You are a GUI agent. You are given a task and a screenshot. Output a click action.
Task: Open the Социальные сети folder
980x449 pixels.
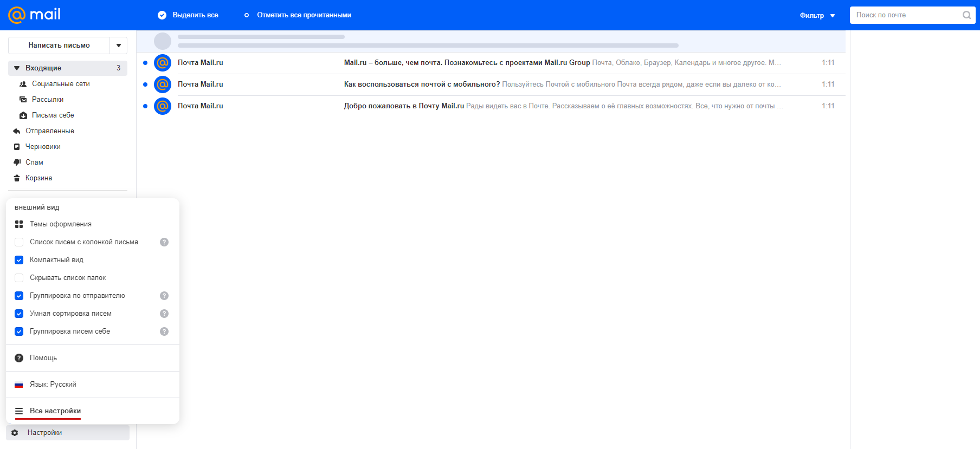tap(68, 84)
